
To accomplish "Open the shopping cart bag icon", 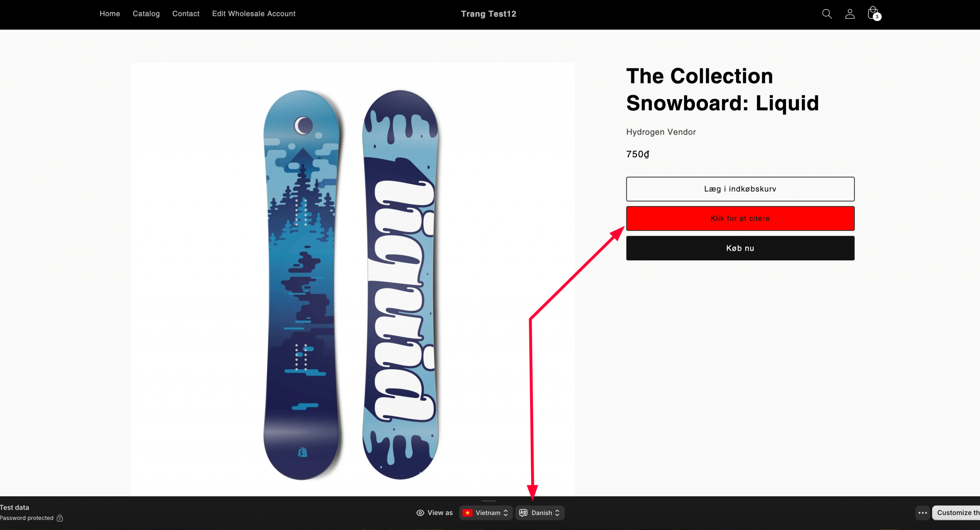I will tap(874, 13).
